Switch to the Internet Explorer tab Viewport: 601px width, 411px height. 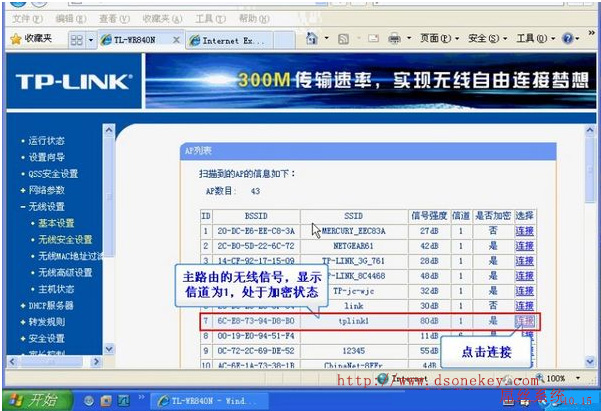[229, 41]
